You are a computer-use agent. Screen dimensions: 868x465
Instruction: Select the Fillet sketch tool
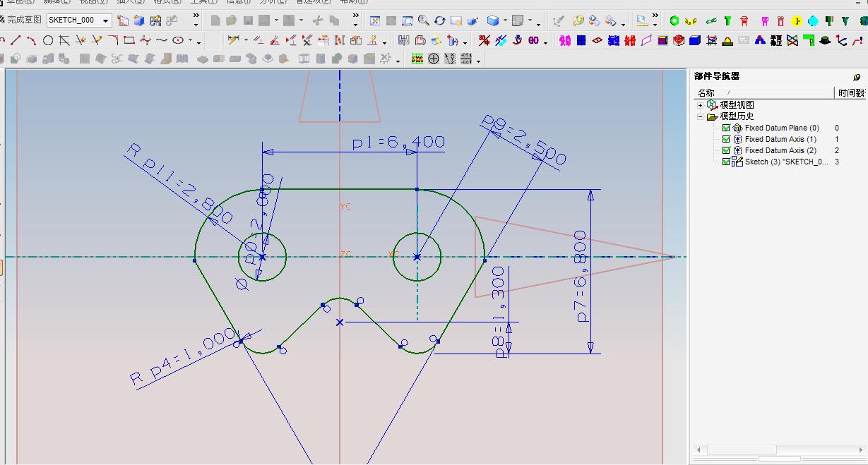click(113, 40)
